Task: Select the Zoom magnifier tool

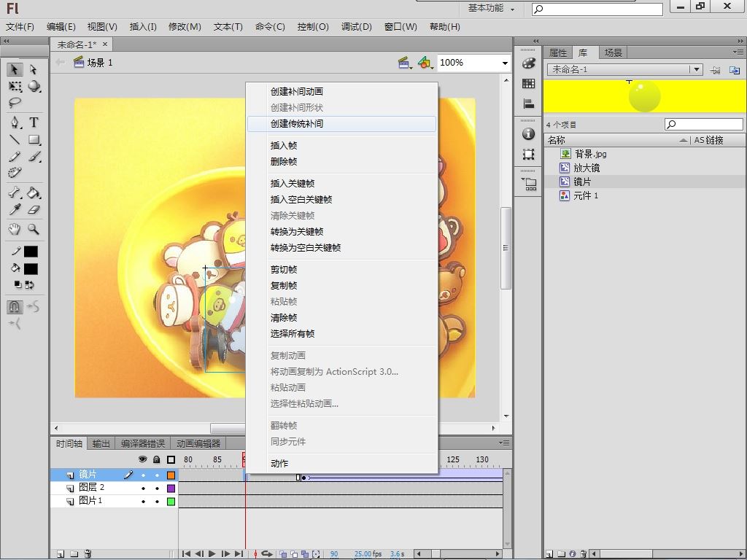Action: [34, 229]
